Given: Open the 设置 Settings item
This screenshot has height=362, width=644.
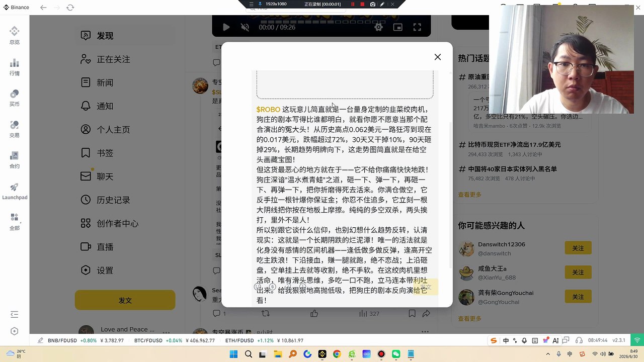Looking at the screenshot, I should pyautogui.click(x=125, y=270).
